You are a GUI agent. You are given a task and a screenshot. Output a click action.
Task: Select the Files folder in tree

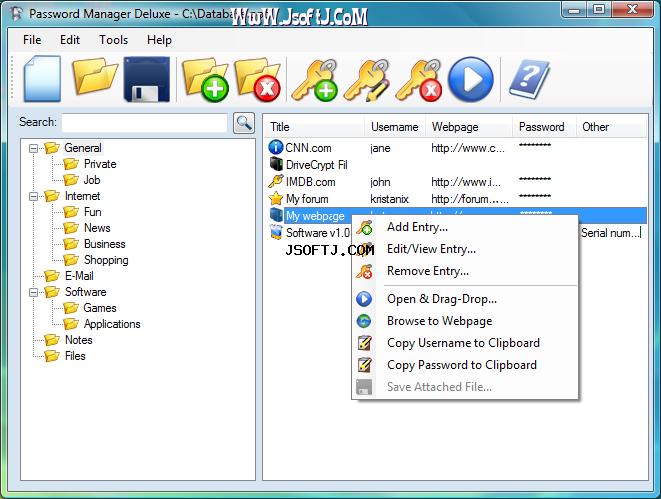click(x=75, y=356)
